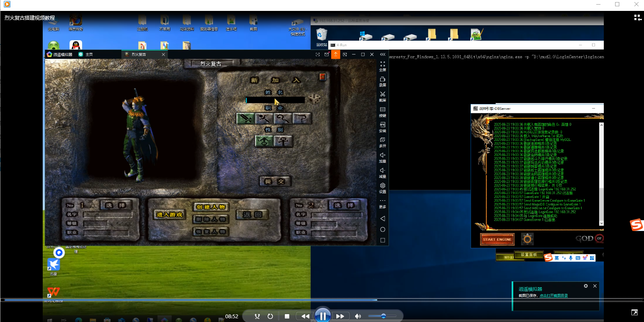Select the mage class button
The height and width of the screenshot is (322, 644).
click(264, 119)
